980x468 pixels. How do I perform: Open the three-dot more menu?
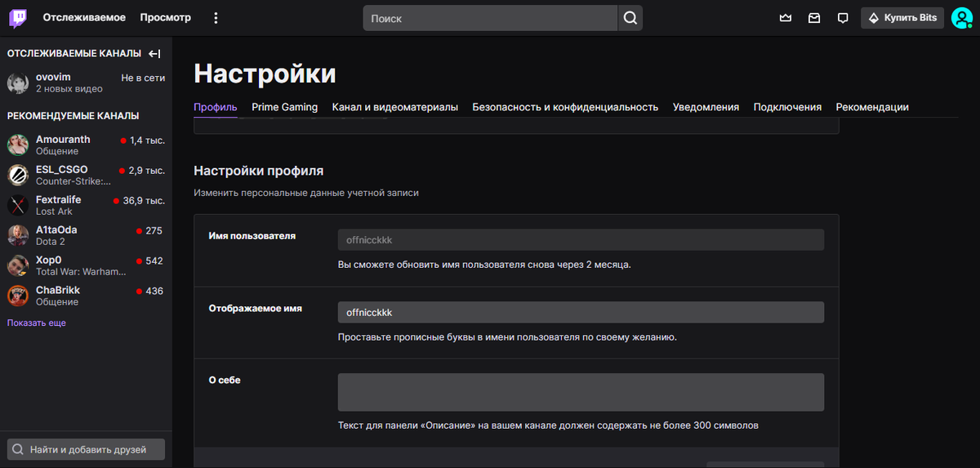tap(216, 17)
